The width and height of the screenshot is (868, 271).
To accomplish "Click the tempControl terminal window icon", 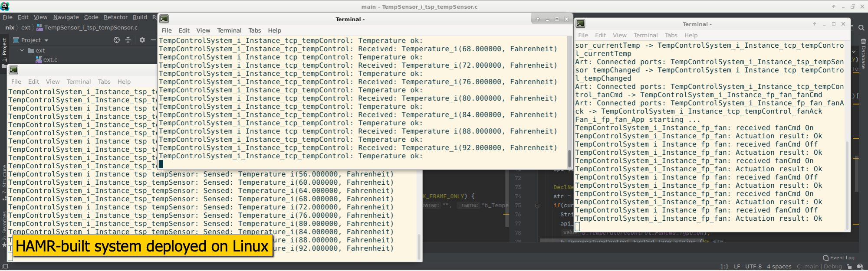I will click(164, 19).
